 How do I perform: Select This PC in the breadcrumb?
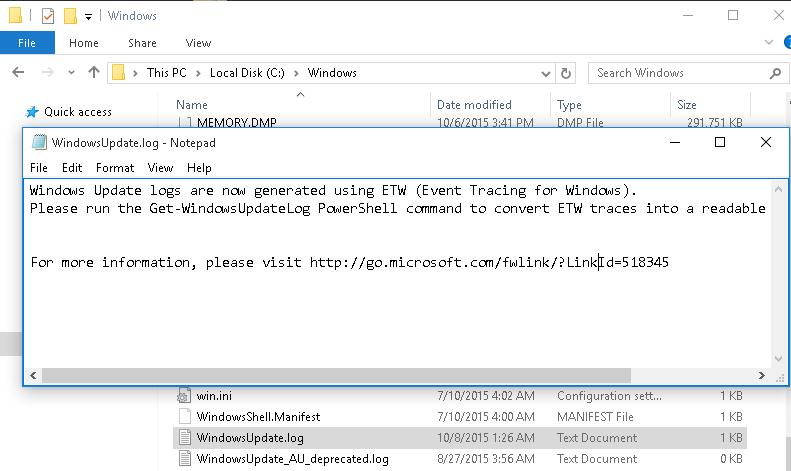coord(166,73)
